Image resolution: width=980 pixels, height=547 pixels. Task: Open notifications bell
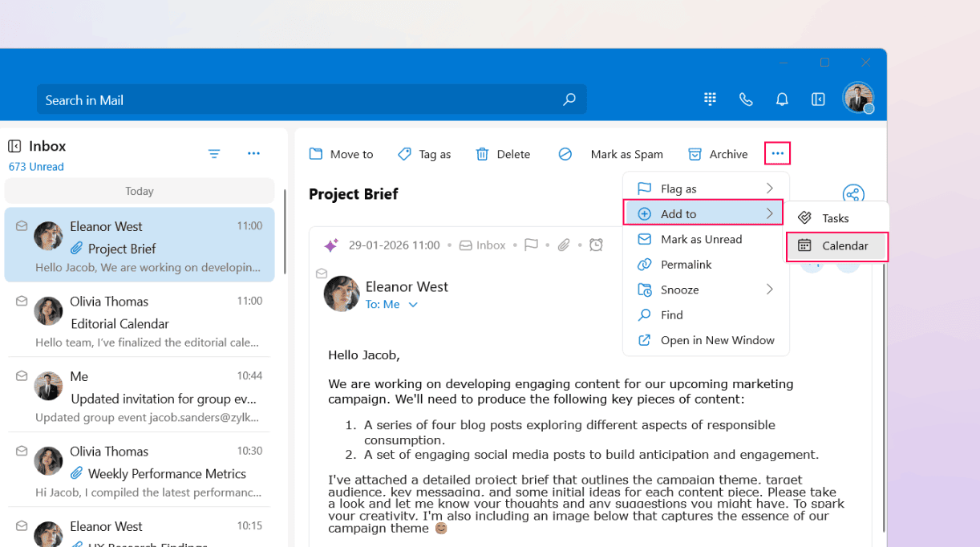782,99
